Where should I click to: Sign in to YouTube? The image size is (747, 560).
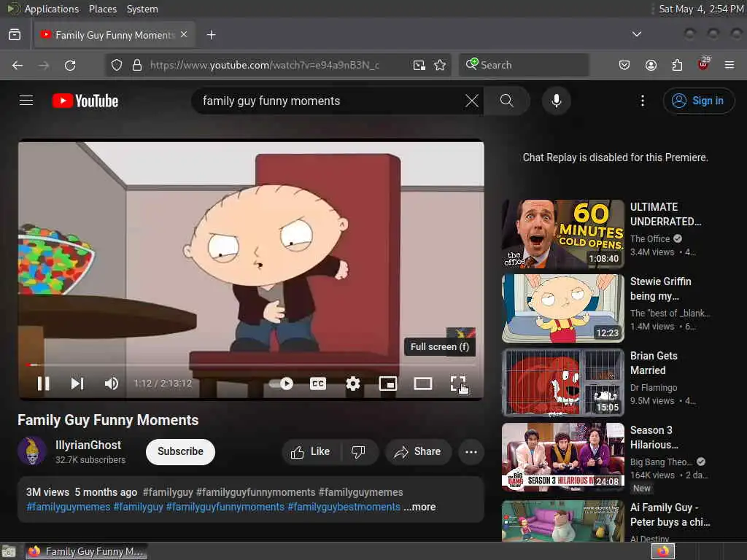pos(698,101)
